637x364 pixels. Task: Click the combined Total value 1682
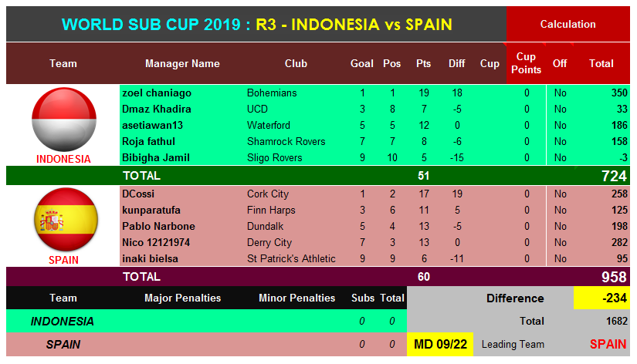click(617, 322)
